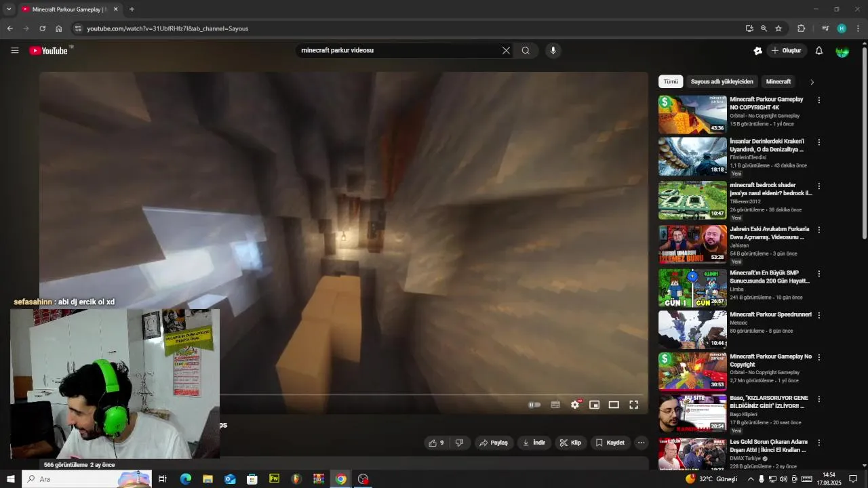Image resolution: width=868 pixels, height=488 pixels.
Task: Open Chrome three-dot menu
Action: point(858,28)
